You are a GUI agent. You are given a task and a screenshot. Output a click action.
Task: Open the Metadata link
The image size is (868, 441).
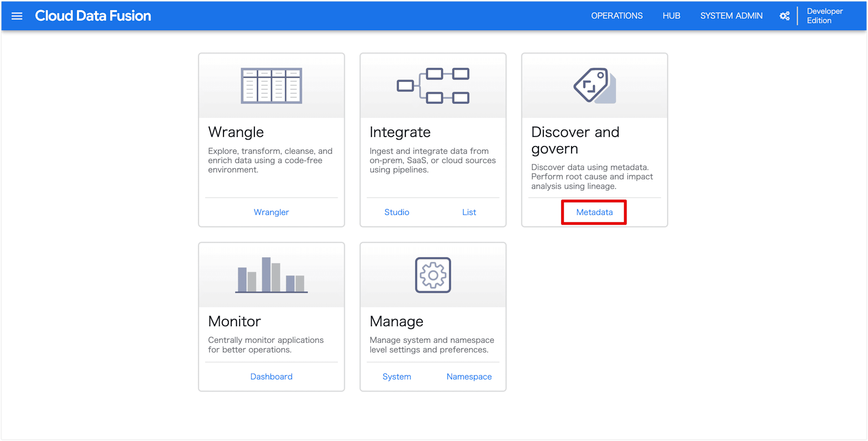click(x=595, y=212)
